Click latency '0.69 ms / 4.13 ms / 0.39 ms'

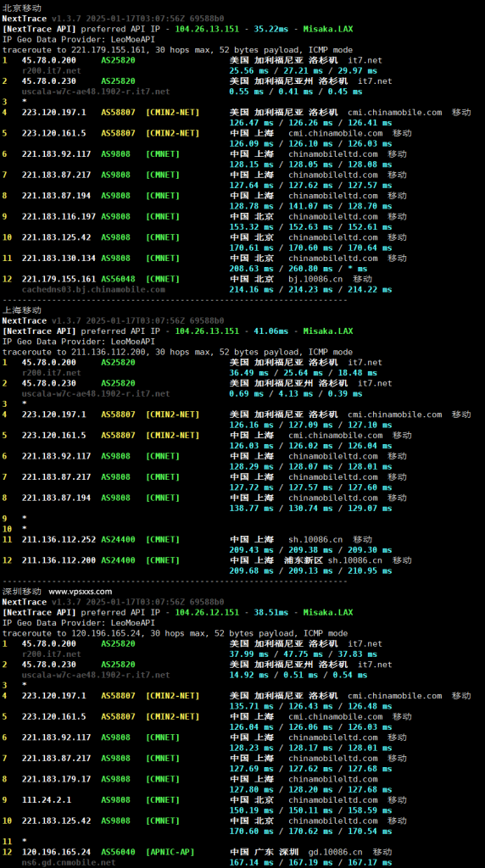[296, 393]
